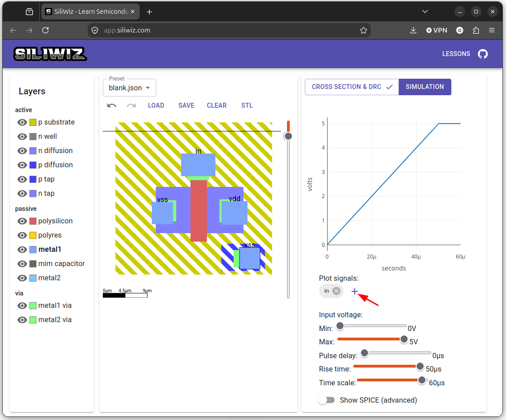Click the 'in' metal1 pad in layout
The width and height of the screenshot is (506, 420).
click(198, 165)
